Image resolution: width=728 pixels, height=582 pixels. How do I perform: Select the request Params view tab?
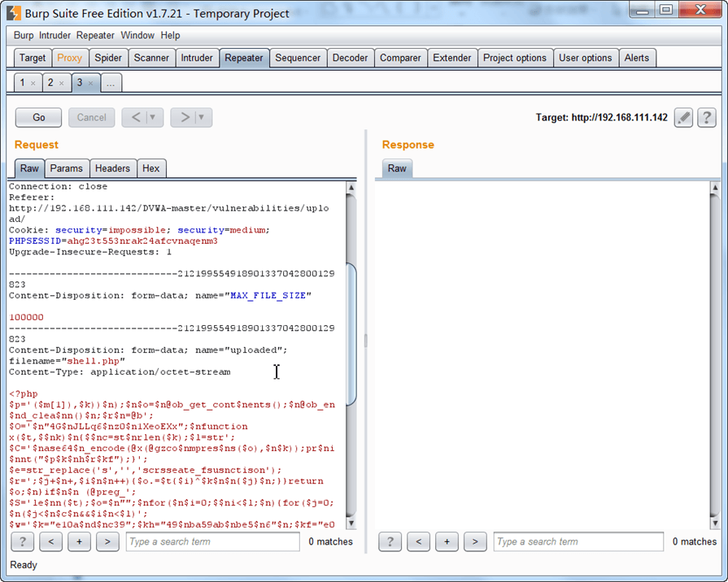point(67,168)
